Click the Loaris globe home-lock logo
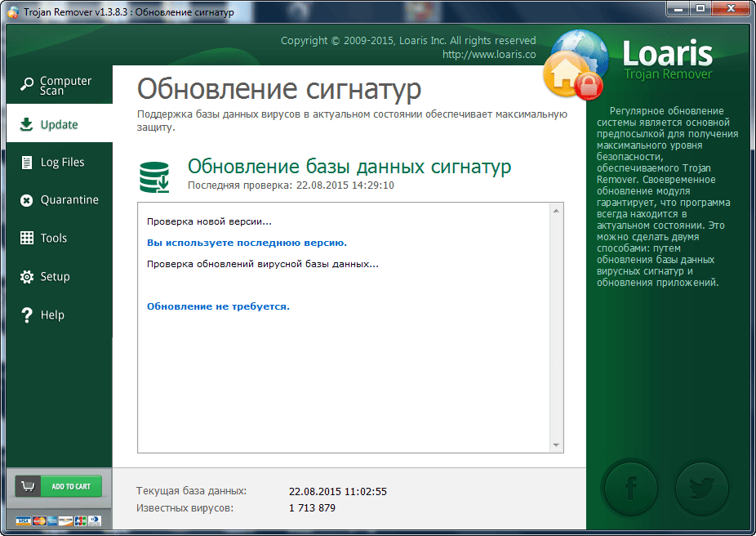The image size is (756, 536). coord(576,65)
